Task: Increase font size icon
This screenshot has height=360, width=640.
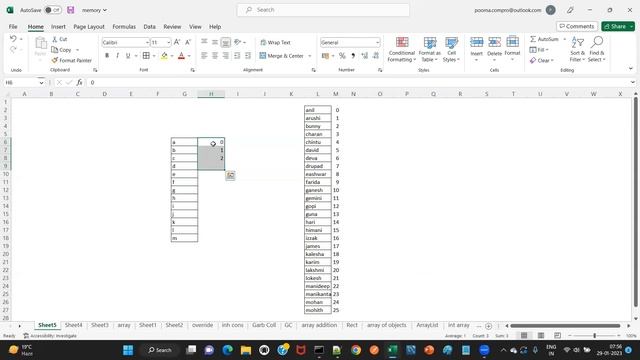Action: (x=177, y=42)
